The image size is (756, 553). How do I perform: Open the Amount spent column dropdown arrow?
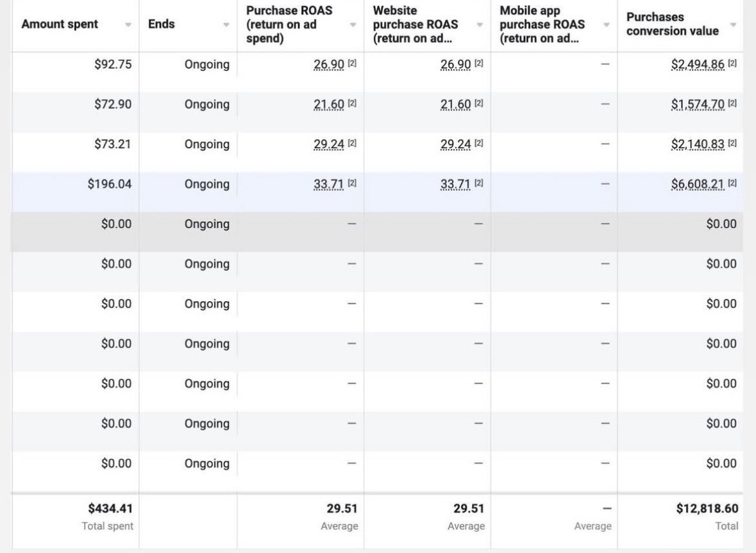[x=128, y=25]
